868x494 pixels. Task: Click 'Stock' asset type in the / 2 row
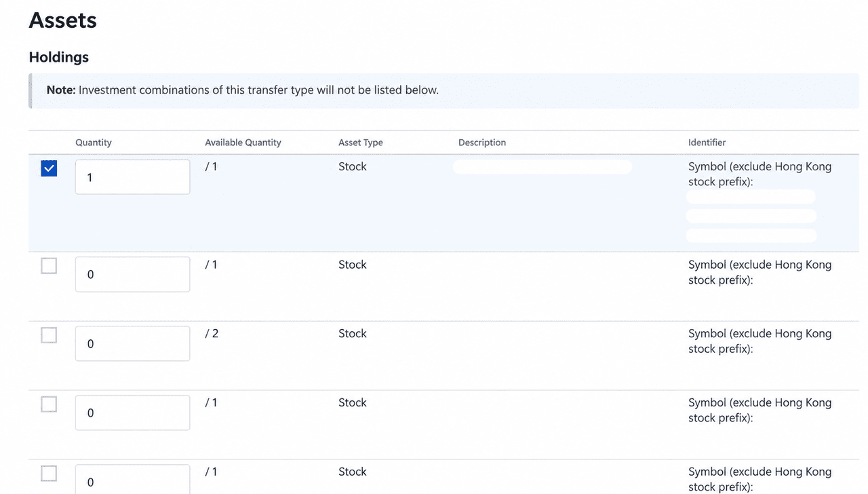pos(353,333)
